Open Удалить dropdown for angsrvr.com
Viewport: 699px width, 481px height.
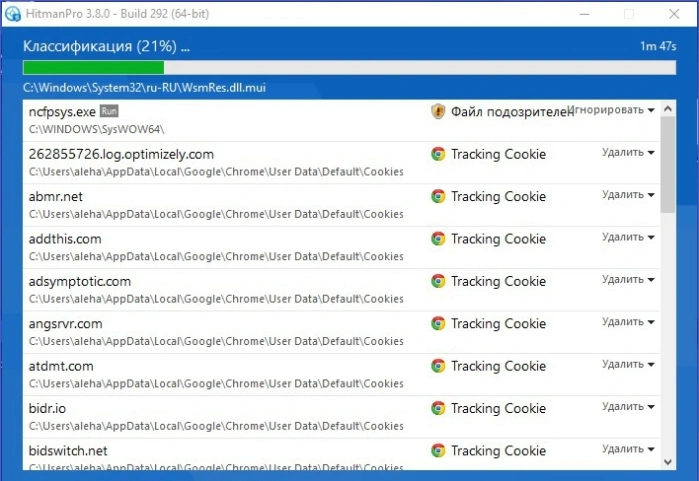[x=628, y=322]
